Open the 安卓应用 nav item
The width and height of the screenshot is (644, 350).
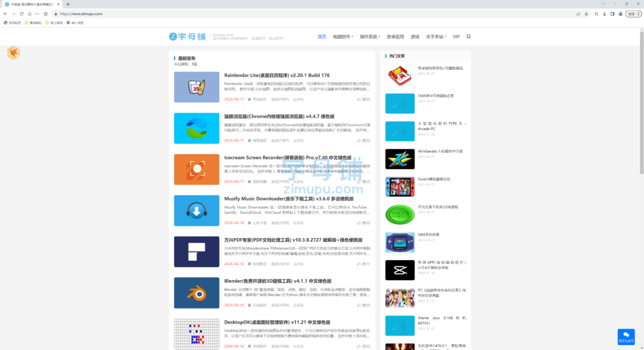point(395,36)
